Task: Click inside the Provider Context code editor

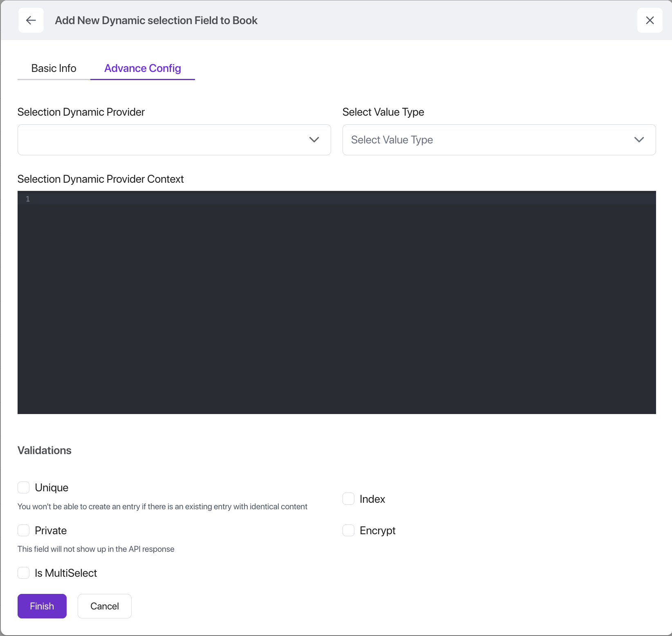Action: coord(337,302)
